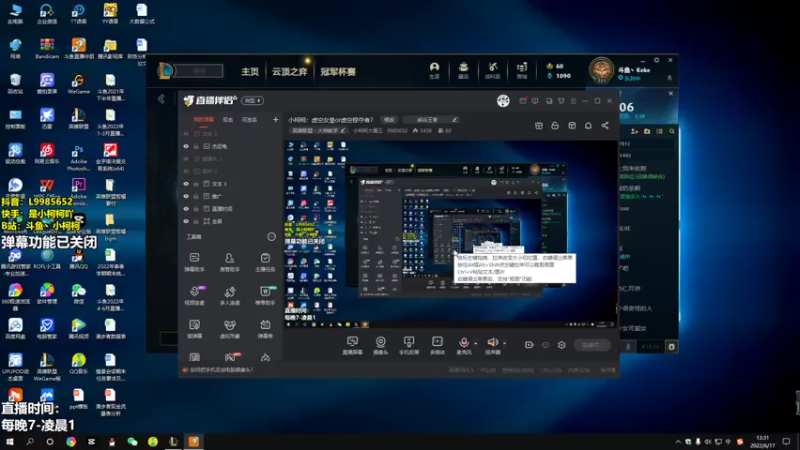
Task: Open the 虚拟形象 tool with bear icon
Action: [230, 329]
